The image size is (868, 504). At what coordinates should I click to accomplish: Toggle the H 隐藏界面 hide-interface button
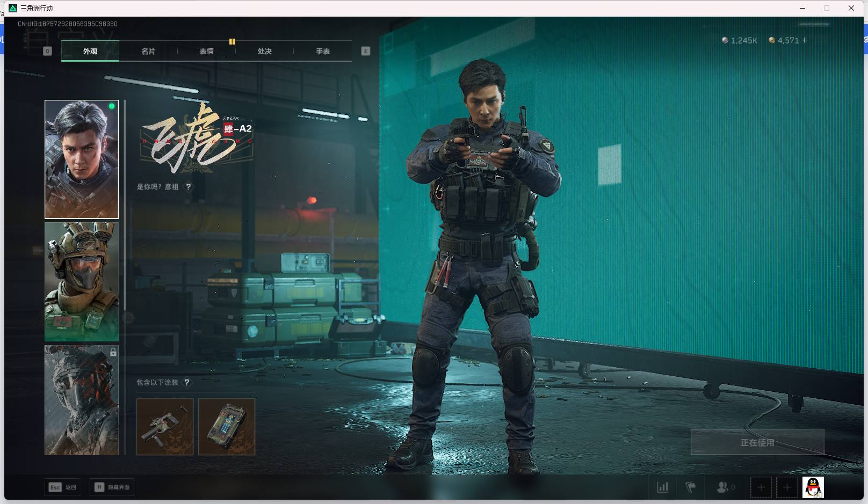(x=112, y=487)
